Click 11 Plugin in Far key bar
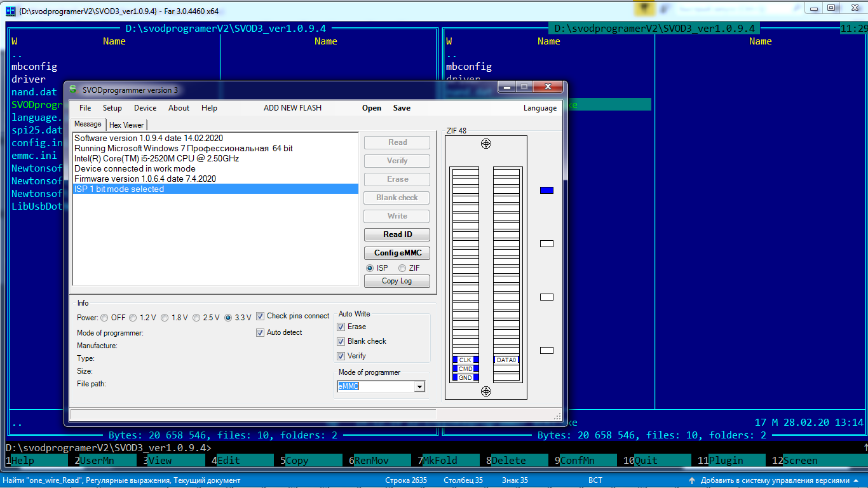The image size is (868, 488). click(731, 461)
